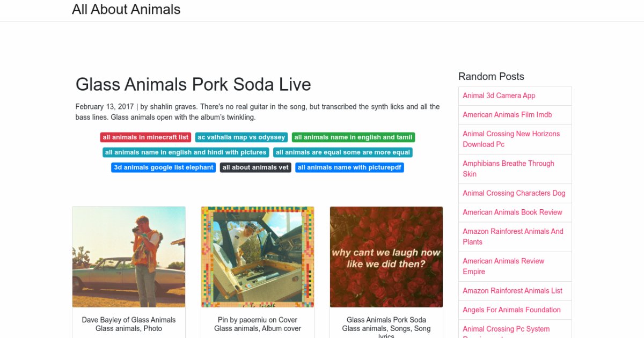The height and width of the screenshot is (338, 644).
Task: Open 'Animal Crossing Characters Dog' link
Action: pyautogui.click(x=514, y=193)
